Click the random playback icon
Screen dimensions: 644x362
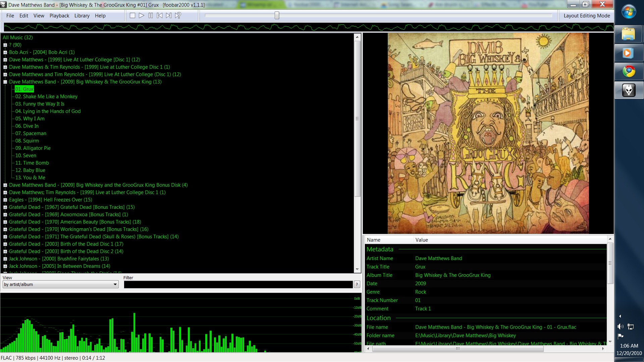[178, 15]
